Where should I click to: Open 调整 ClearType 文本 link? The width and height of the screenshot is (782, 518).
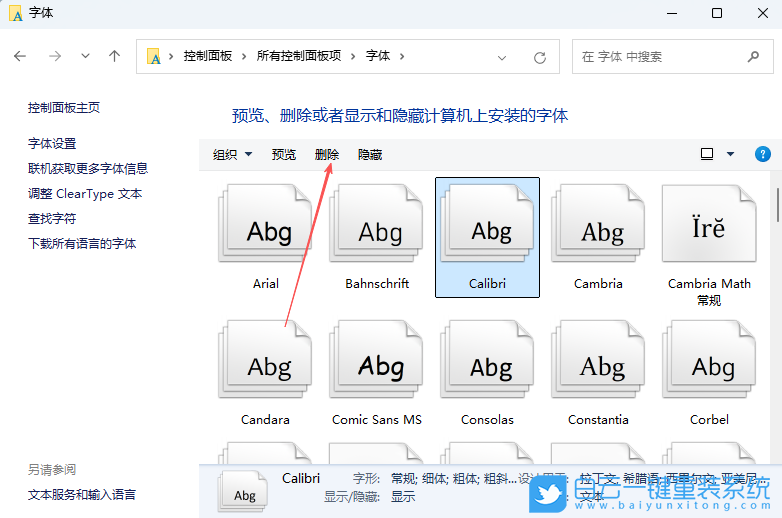(x=85, y=193)
